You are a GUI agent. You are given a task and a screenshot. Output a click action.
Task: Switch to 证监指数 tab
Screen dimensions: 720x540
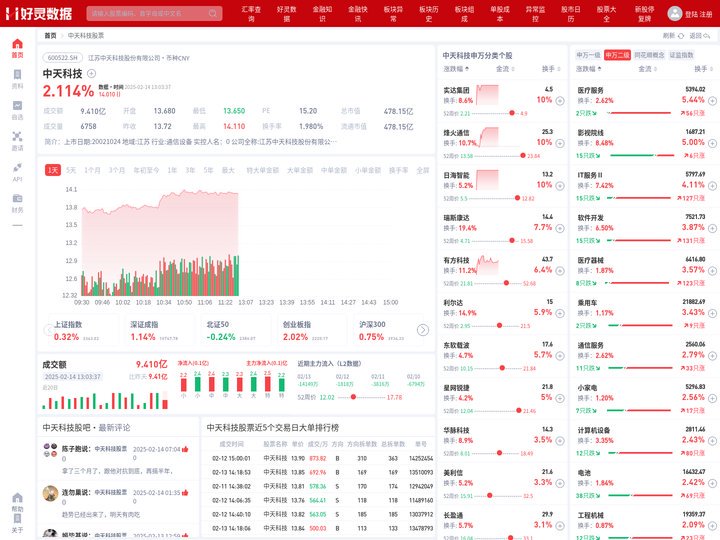click(x=681, y=55)
